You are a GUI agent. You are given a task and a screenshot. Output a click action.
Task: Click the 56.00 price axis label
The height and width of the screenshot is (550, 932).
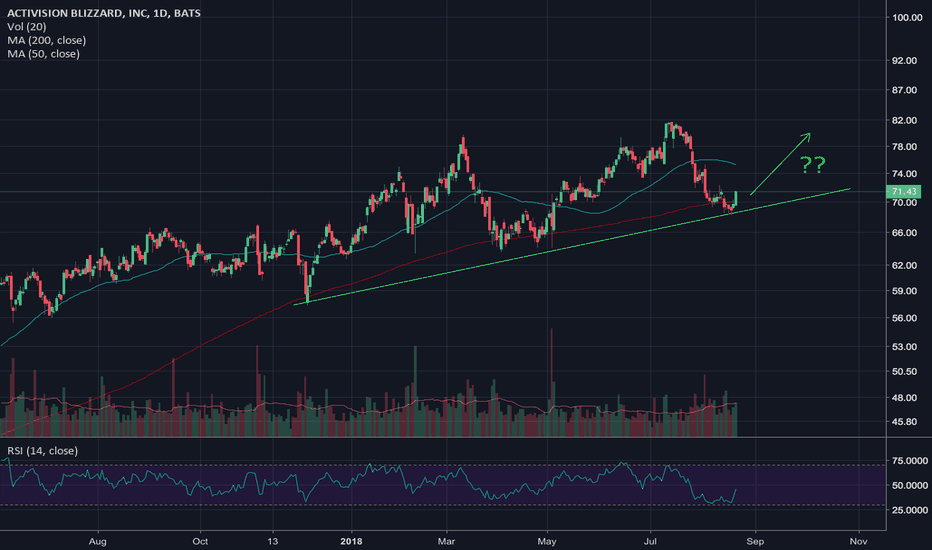[905, 318]
